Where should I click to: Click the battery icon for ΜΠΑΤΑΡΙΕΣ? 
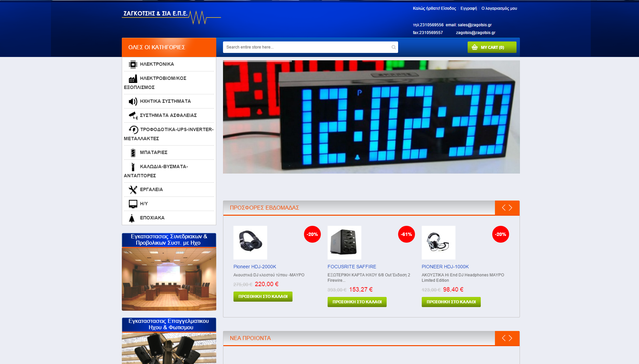tap(133, 153)
